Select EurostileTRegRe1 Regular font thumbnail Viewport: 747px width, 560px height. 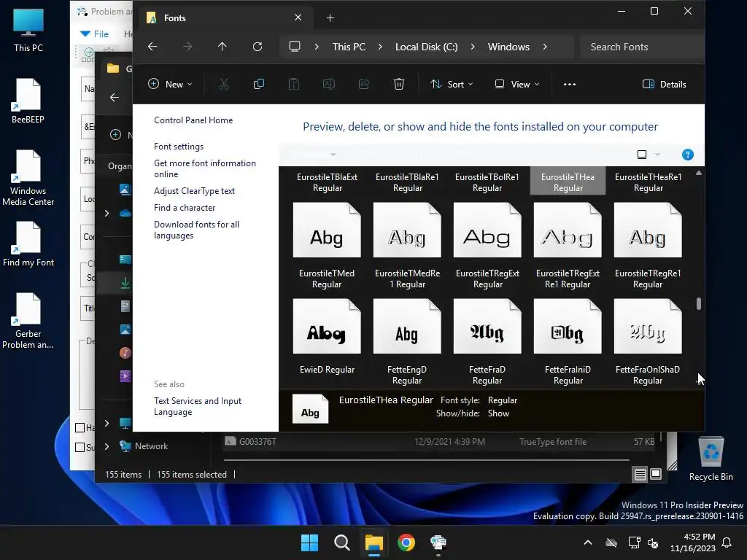click(x=648, y=230)
